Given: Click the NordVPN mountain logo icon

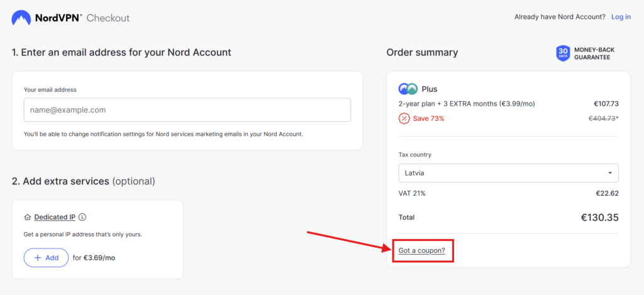Looking at the screenshot, I should pos(21,18).
